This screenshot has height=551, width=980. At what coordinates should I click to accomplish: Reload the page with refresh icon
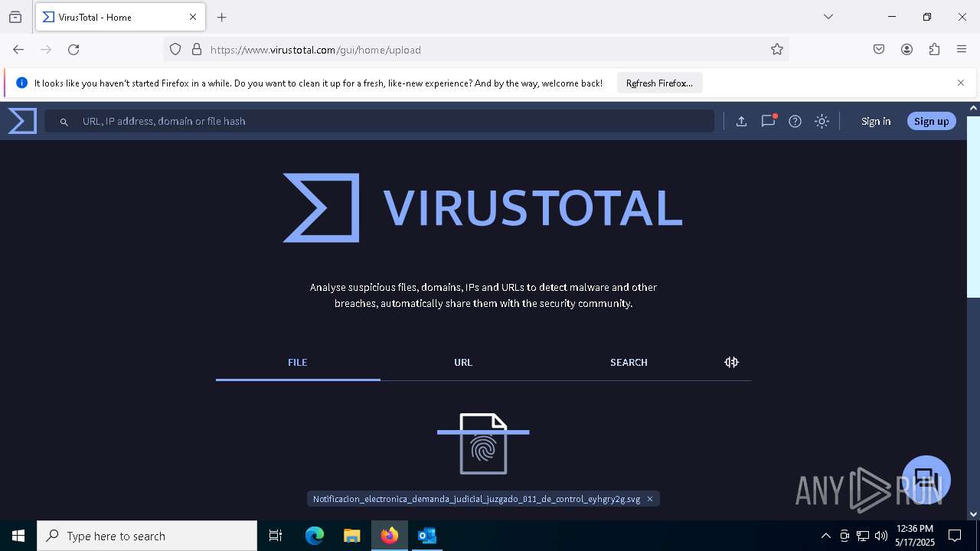(x=73, y=50)
